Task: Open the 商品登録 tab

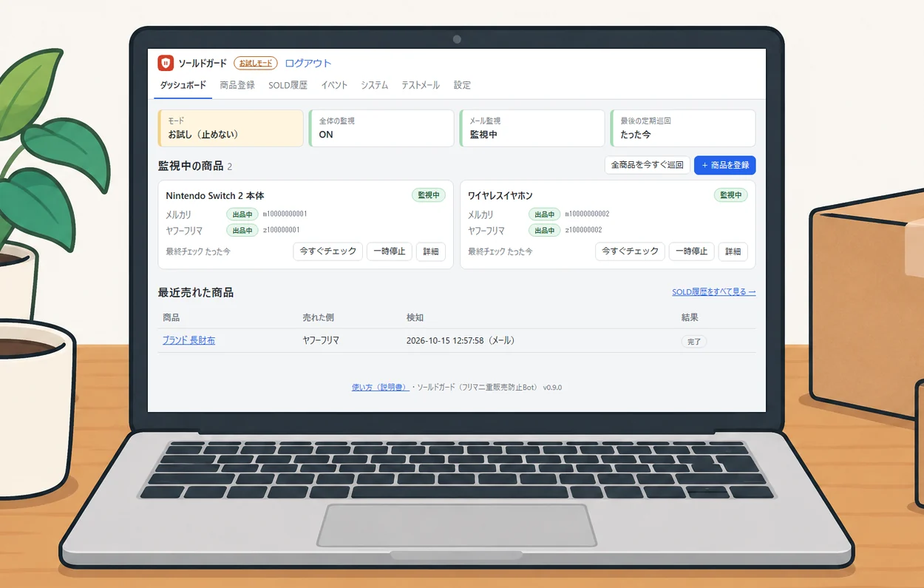Action: pyautogui.click(x=237, y=85)
